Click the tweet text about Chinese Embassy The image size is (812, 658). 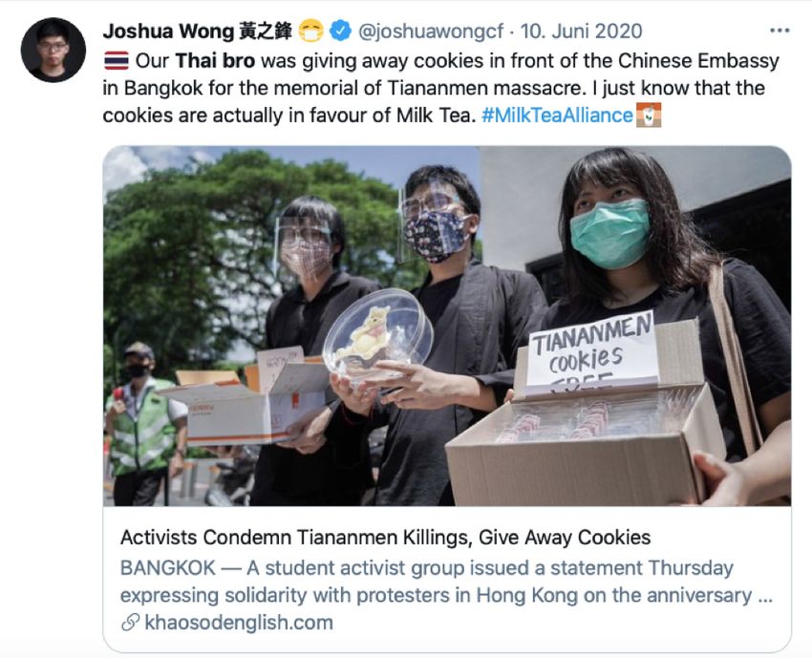click(x=440, y=88)
